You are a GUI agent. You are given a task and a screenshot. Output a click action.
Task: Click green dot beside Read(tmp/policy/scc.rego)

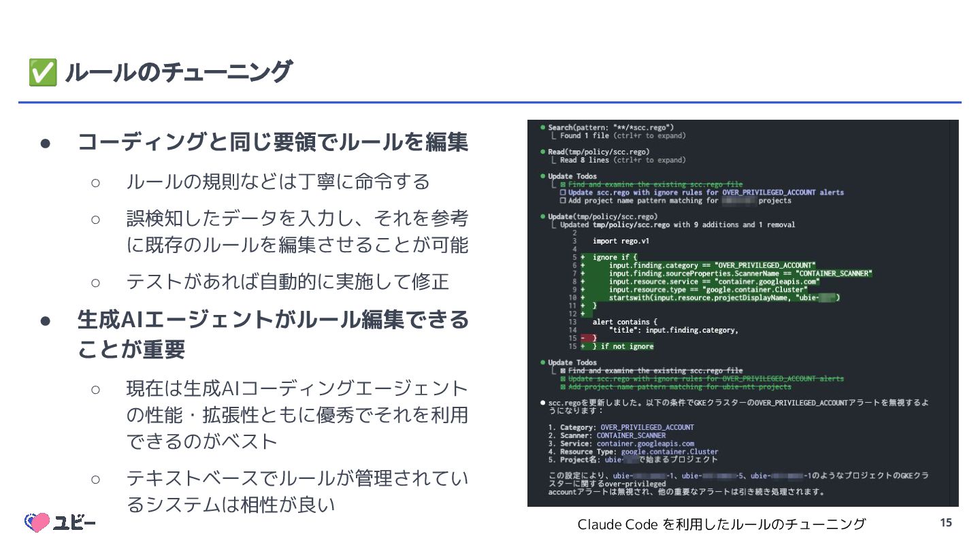coord(542,152)
